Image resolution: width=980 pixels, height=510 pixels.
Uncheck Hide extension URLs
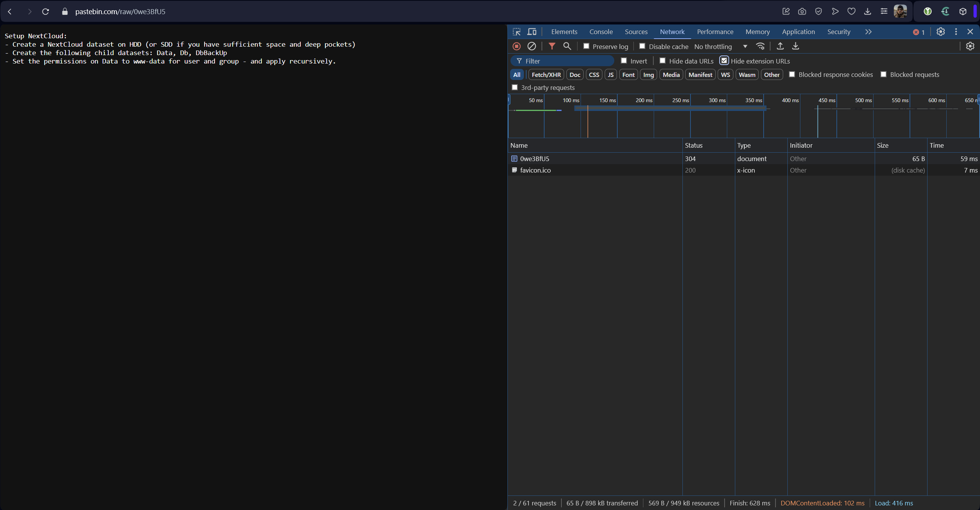[724, 61]
